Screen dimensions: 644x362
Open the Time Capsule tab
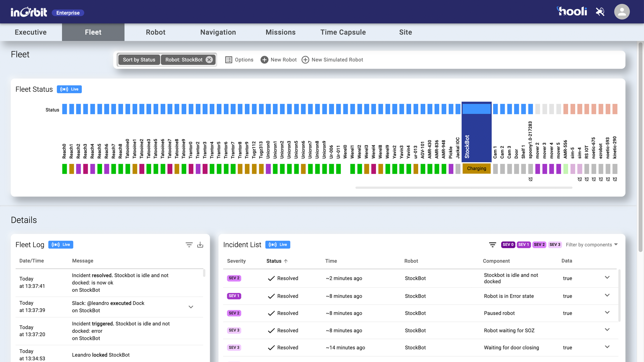coord(343,32)
